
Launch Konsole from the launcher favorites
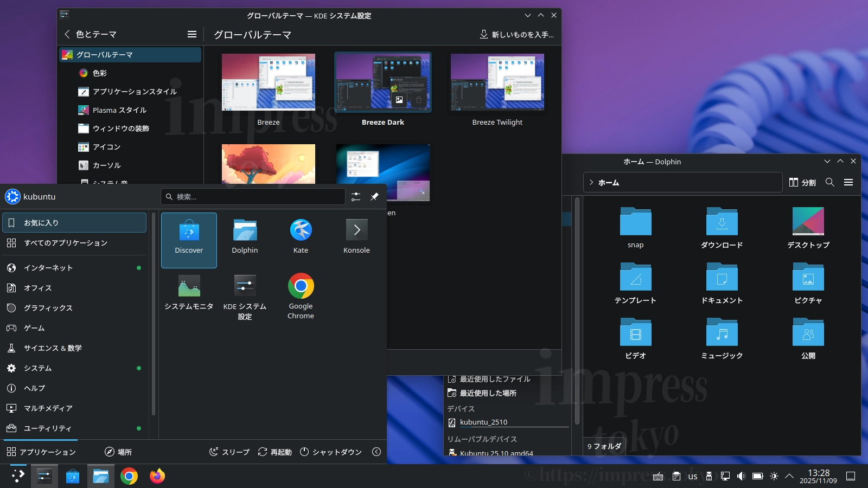tap(356, 240)
